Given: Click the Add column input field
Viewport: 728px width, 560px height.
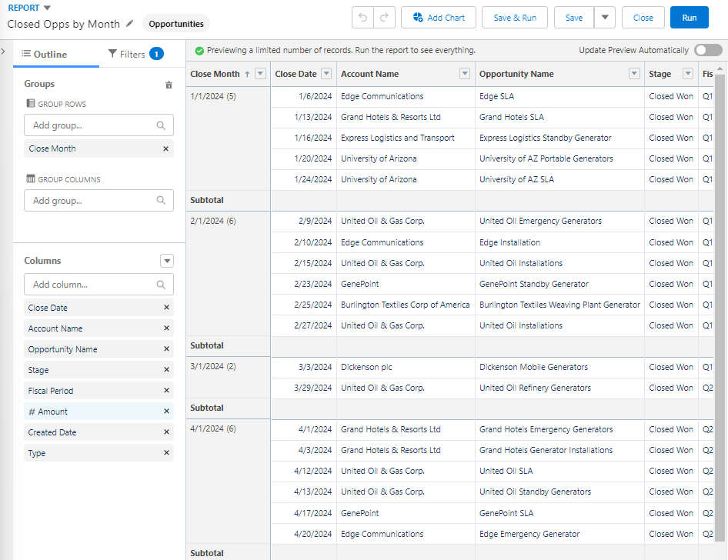Looking at the screenshot, I should coord(99,285).
